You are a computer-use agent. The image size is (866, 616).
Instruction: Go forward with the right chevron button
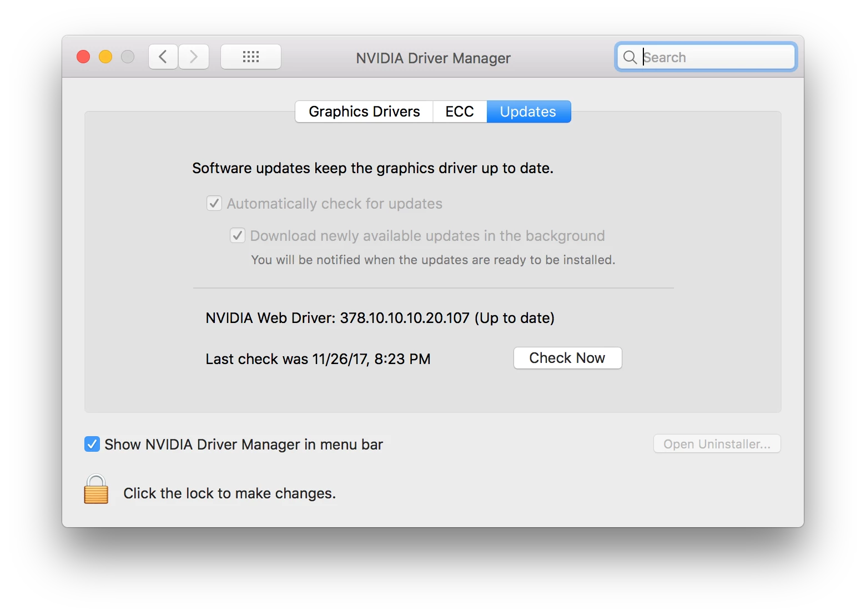194,57
